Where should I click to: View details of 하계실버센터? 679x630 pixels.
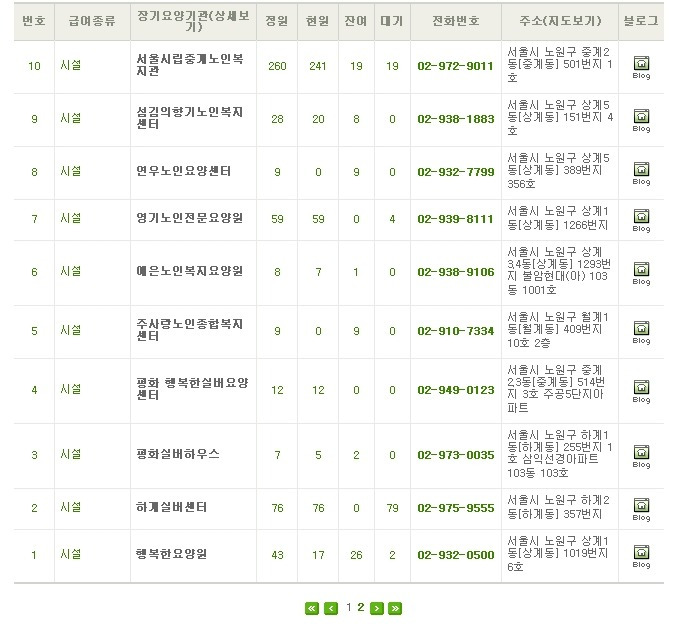click(171, 507)
